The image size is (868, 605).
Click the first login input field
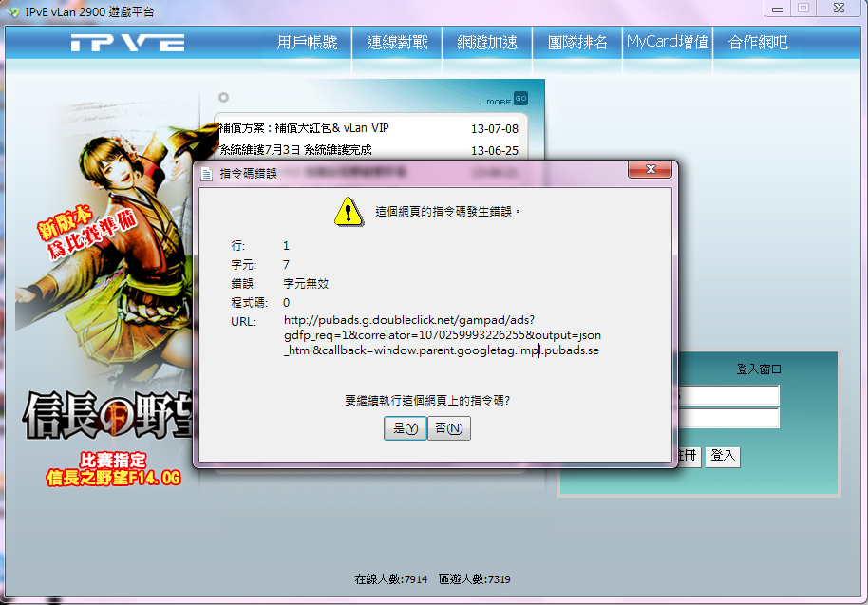click(x=728, y=395)
